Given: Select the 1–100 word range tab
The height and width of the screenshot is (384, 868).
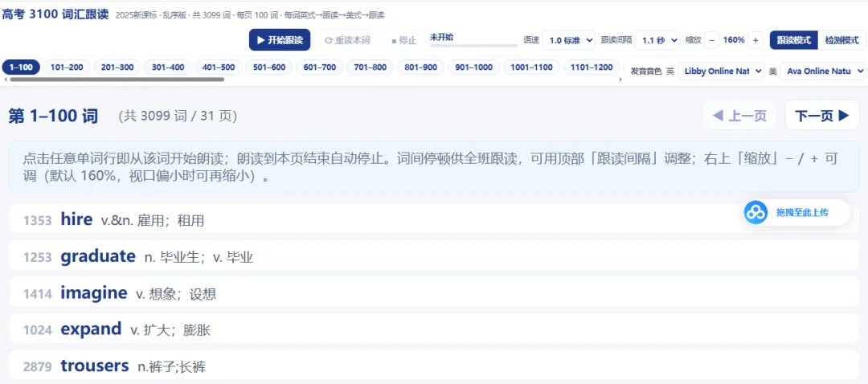Looking at the screenshot, I should coord(21,67).
